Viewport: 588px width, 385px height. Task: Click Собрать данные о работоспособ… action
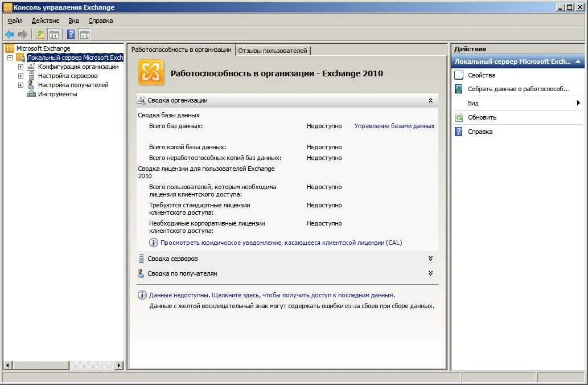click(x=519, y=89)
